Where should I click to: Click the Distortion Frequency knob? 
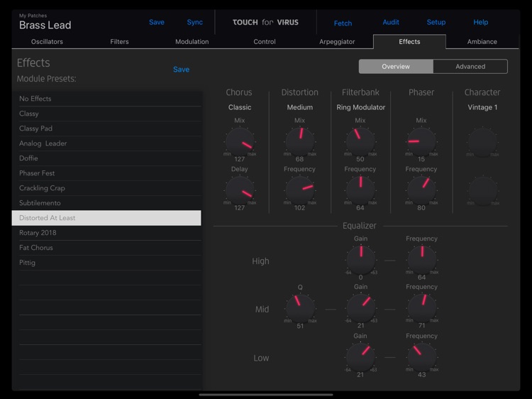coord(300,190)
